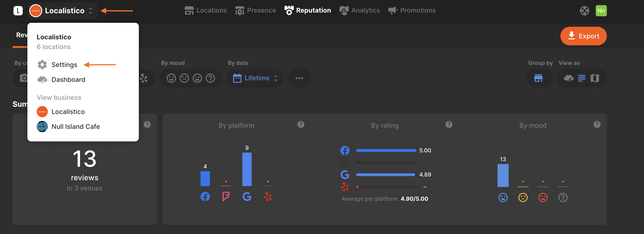Click the red sad face under mood chart
This screenshot has width=644, height=234.
(543, 197)
